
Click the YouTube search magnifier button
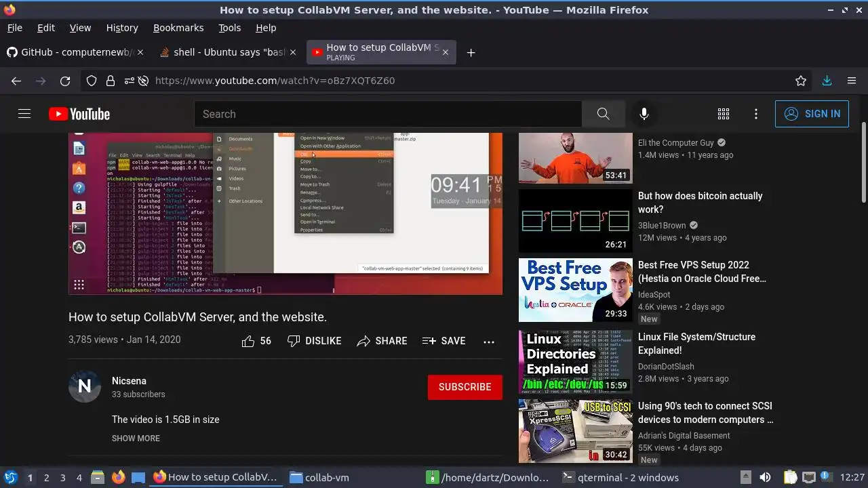point(603,114)
